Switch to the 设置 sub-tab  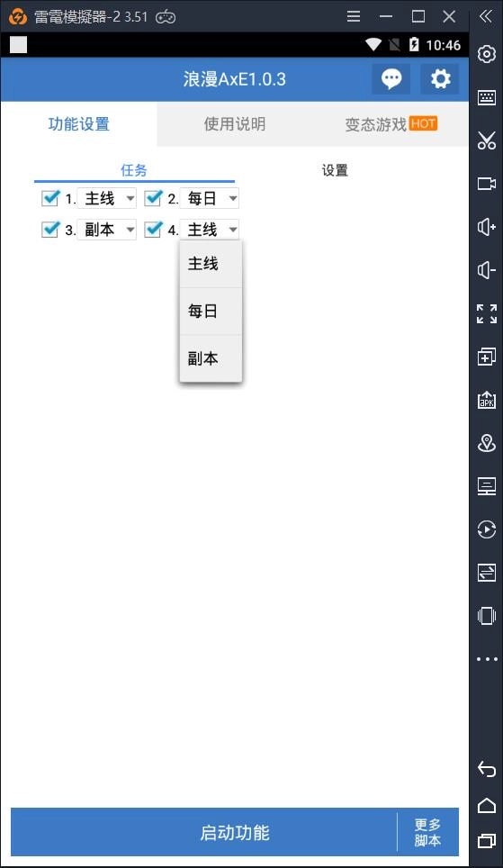(336, 170)
